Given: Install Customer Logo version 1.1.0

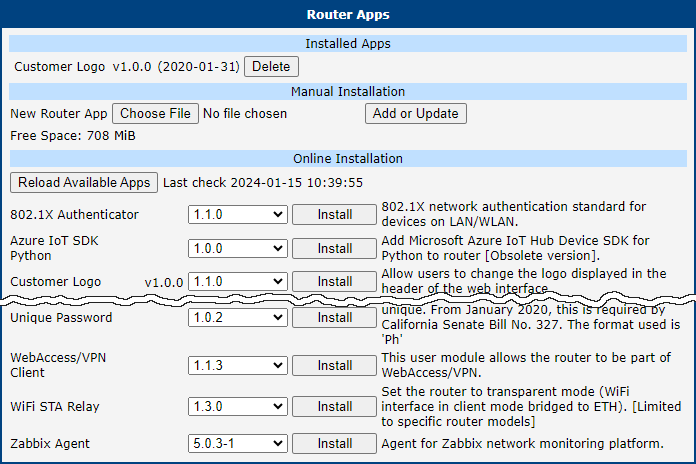Looking at the screenshot, I should tap(334, 282).
